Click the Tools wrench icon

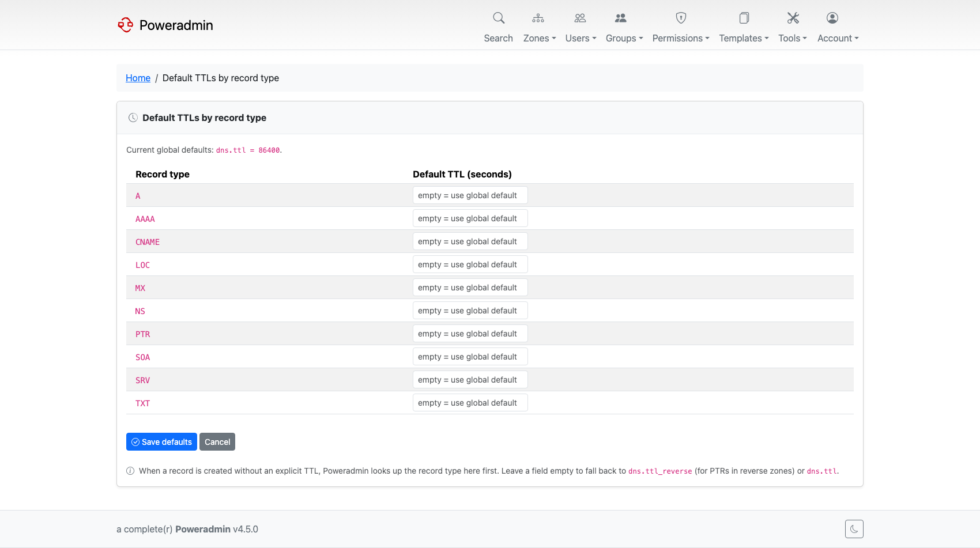pyautogui.click(x=793, y=18)
